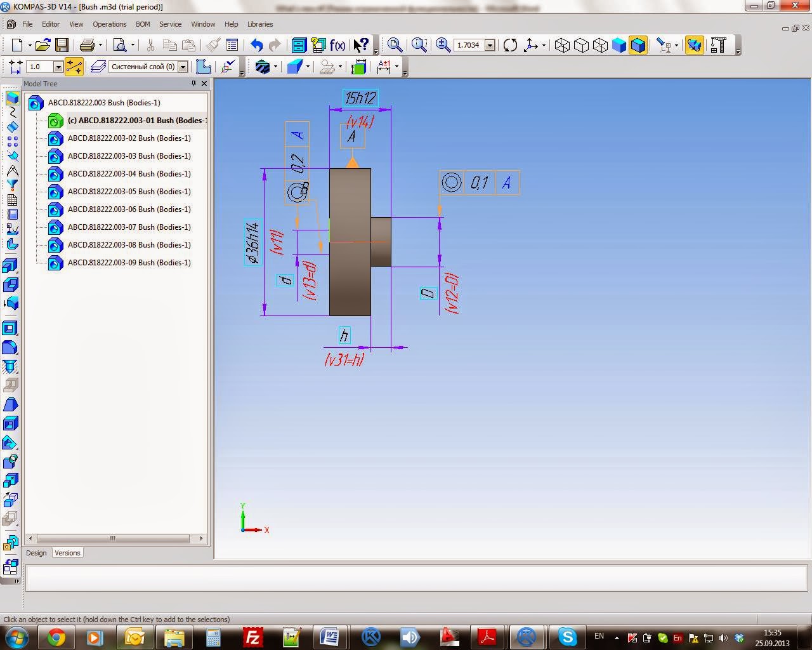The width and height of the screenshot is (812, 650).
Task: Toggle the highlighted snap mode button
Action: point(74,66)
